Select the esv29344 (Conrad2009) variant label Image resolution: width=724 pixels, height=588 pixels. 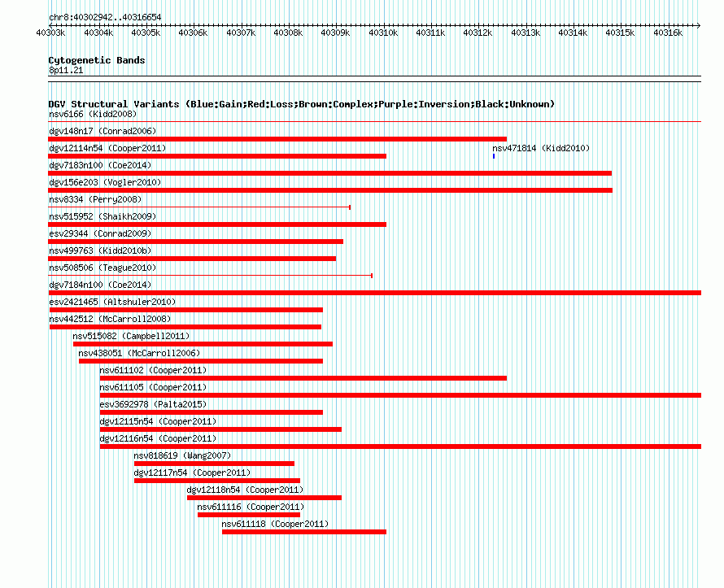coord(100,233)
